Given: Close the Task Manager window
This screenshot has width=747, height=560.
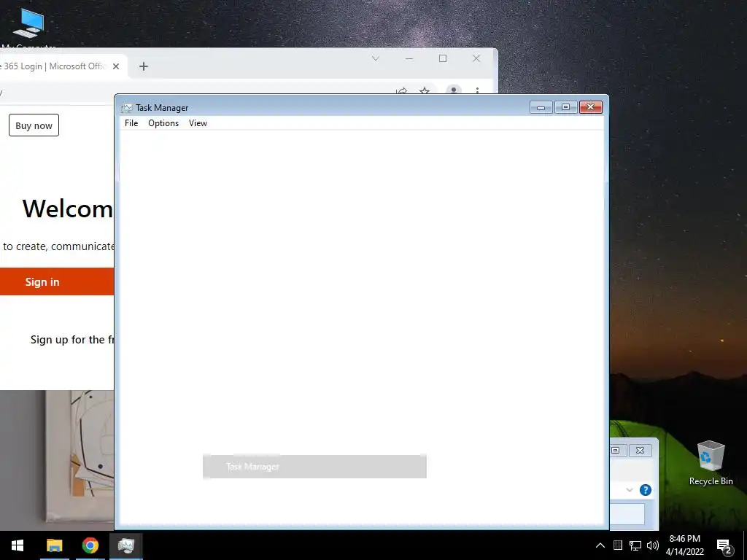Looking at the screenshot, I should click(x=591, y=107).
